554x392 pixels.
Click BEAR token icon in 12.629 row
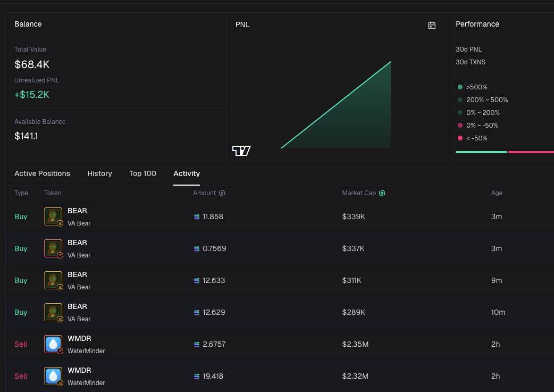[x=53, y=312]
